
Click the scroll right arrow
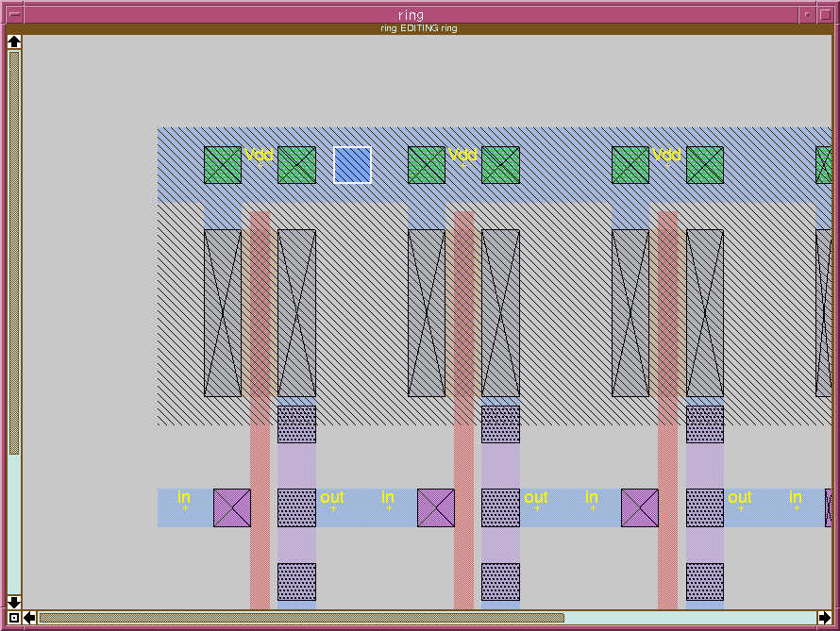[x=825, y=618]
